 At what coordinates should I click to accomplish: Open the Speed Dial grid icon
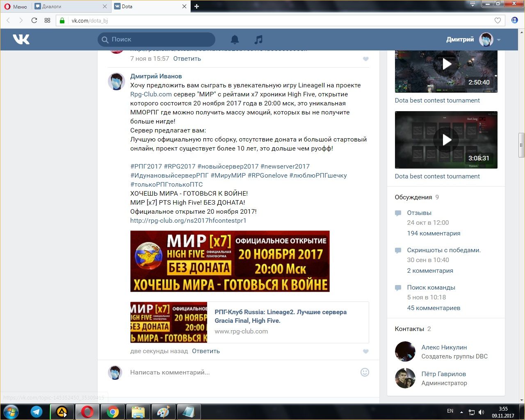coord(47,21)
